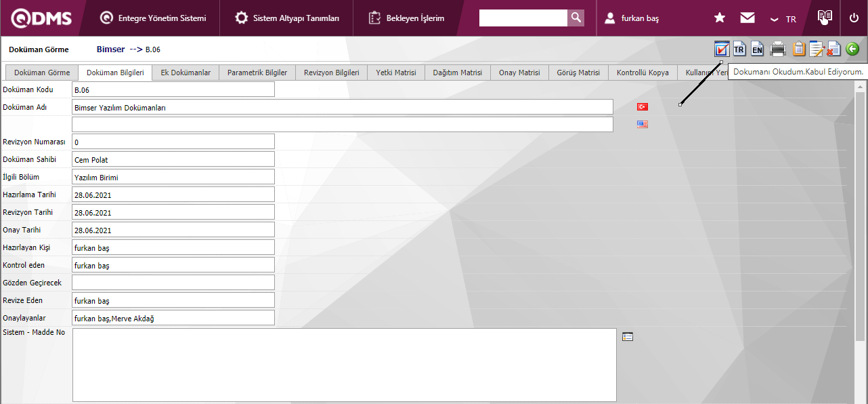Click the Doküman Kodu field
This screenshot has width=868, height=404.
(173, 89)
